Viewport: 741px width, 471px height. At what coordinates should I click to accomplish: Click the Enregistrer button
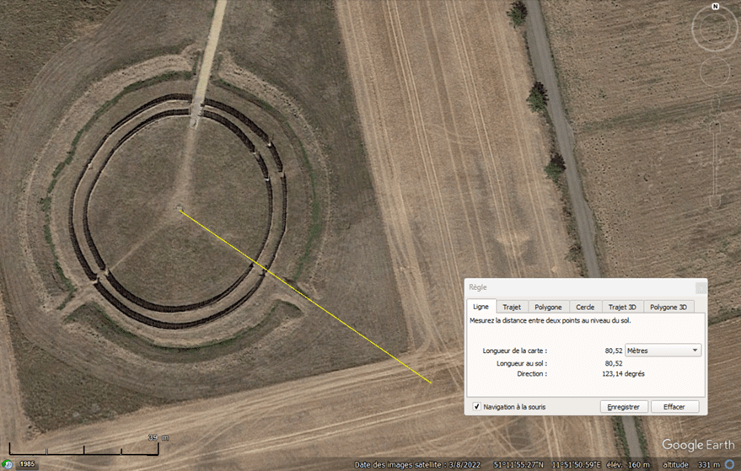click(x=624, y=407)
